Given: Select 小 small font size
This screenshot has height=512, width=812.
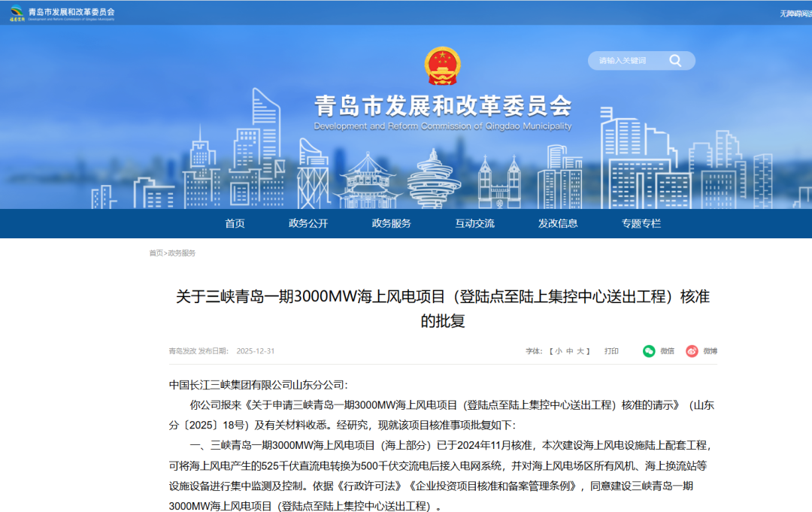Looking at the screenshot, I should click(x=558, y=351).
